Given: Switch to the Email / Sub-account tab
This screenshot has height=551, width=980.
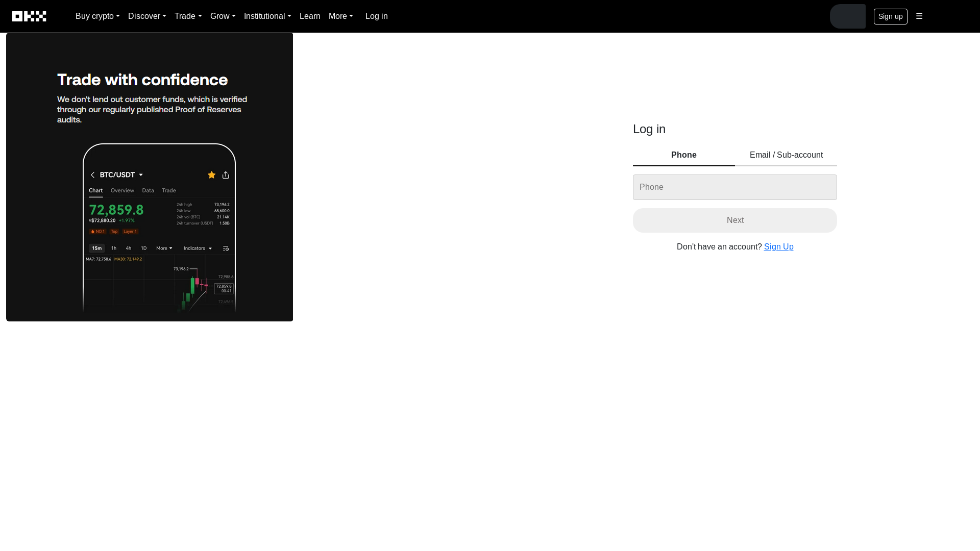Looking at the screenshot, I should point(786,155).
